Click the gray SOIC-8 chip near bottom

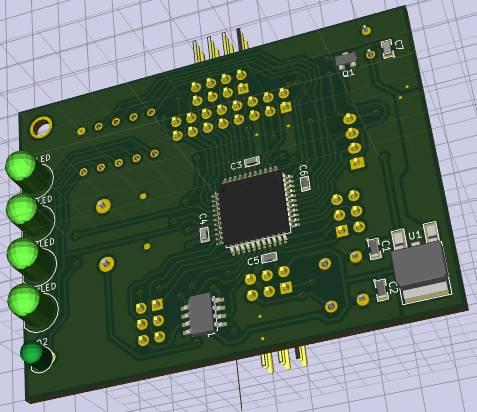coord(204,314)
